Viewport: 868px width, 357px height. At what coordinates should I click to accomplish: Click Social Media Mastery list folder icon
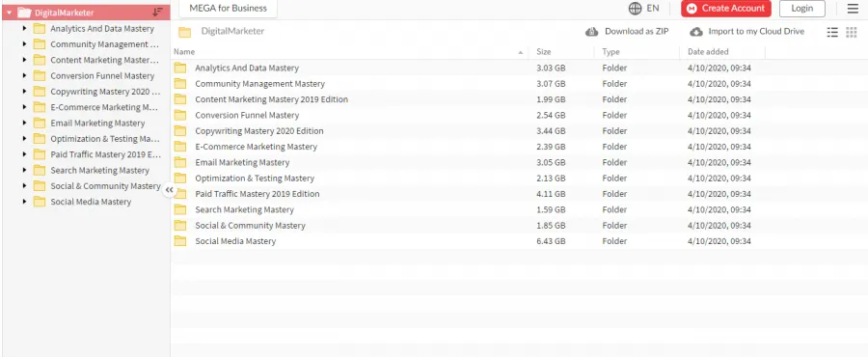180,241
